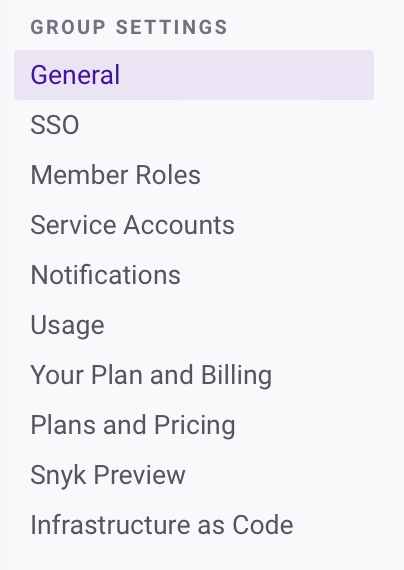This screenshot has width=404, height=570.
Task: Go to Member Roles
Action: [194, 175]
